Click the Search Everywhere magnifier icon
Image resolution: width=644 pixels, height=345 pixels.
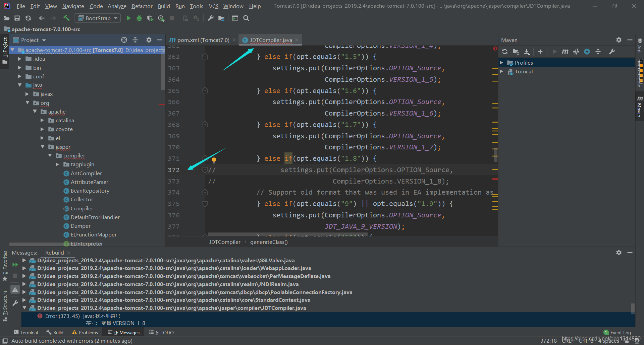(x=246, y=18)
